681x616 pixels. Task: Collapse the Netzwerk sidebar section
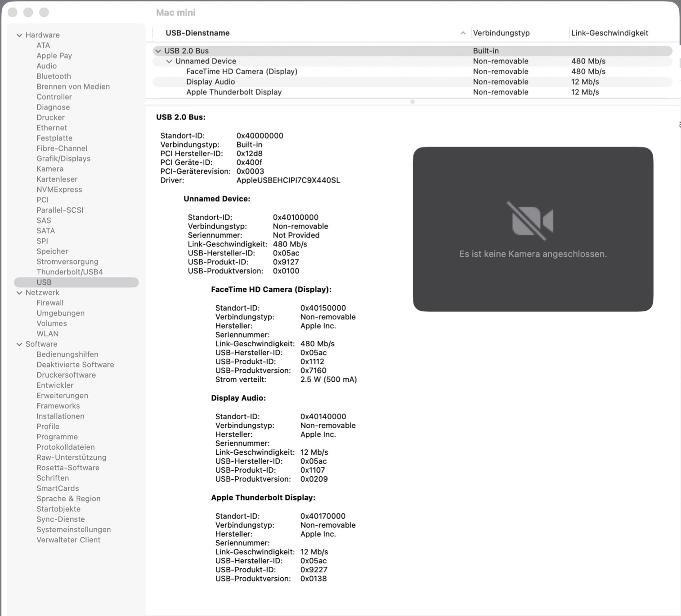(19, 293)
